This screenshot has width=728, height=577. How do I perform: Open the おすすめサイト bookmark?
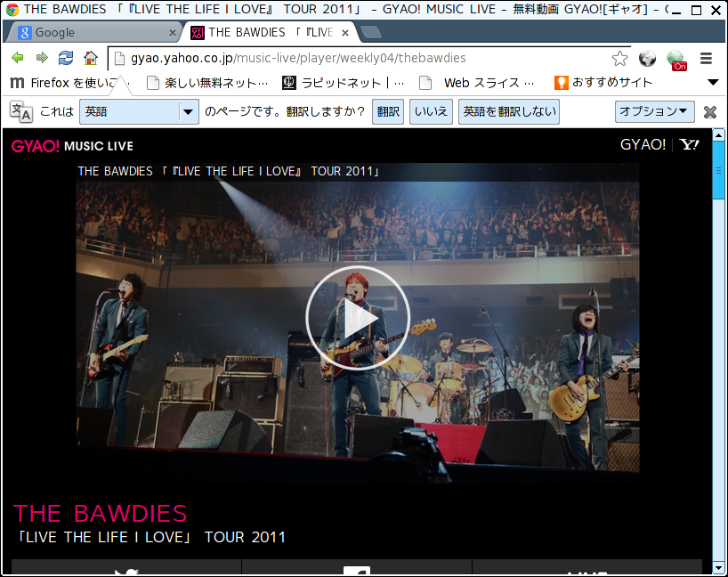click(603, 83)
